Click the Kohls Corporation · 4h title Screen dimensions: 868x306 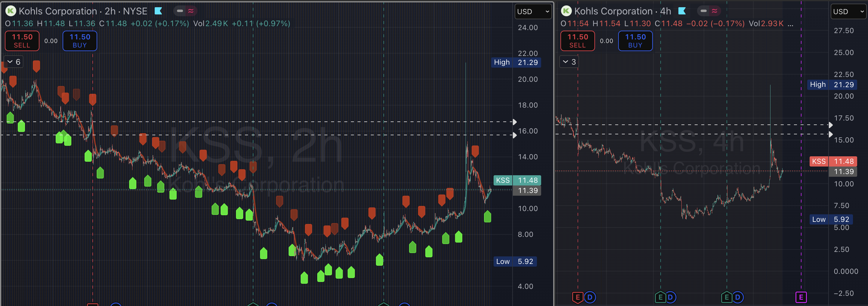623,11
